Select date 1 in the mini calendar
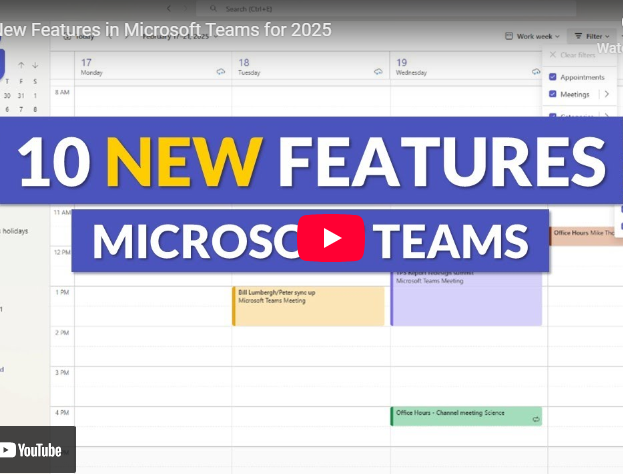This screenshot has height=474, width=623. tap(35, 96)
